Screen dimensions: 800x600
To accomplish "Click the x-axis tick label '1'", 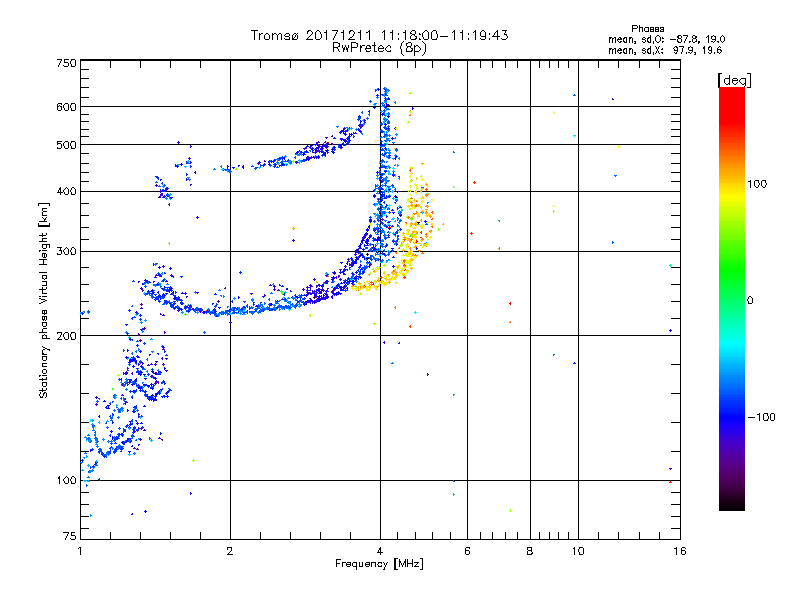I will [80, 551].
